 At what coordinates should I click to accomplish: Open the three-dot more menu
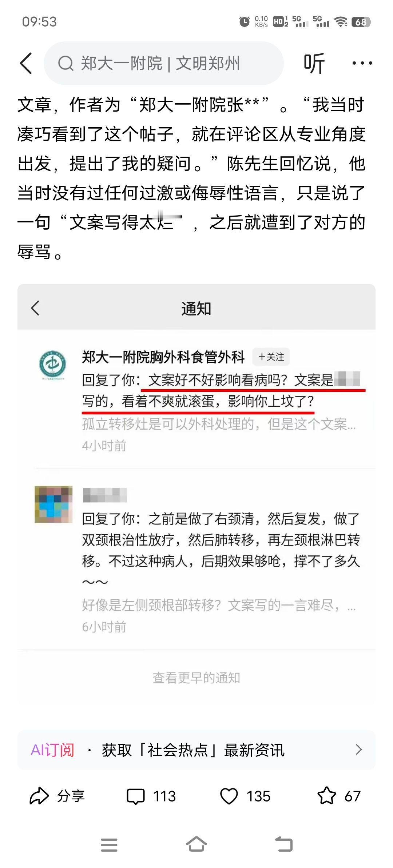(x=362, y=63)
